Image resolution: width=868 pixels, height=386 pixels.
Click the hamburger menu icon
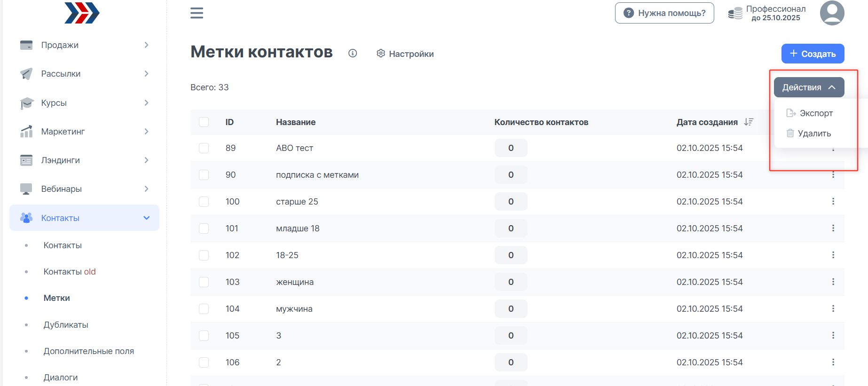pos(197,13)
